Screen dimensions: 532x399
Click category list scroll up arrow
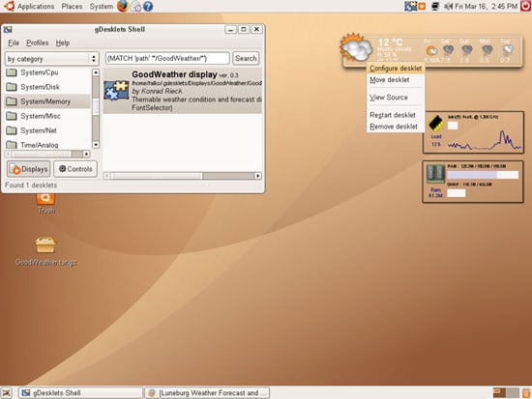(96, 72)
